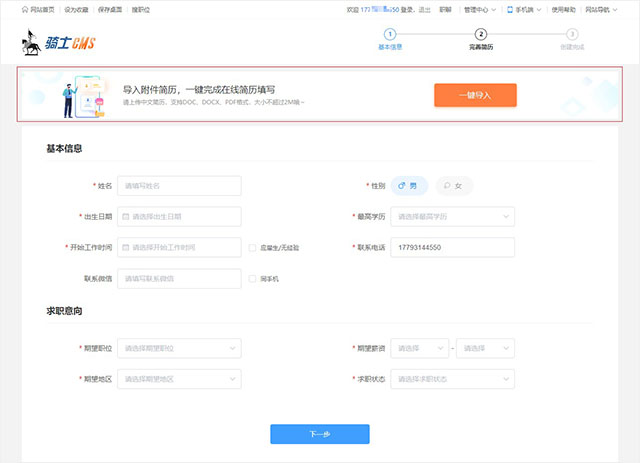Click the 基本信息 section heading
Screen dimensions: 640x463
64,149
